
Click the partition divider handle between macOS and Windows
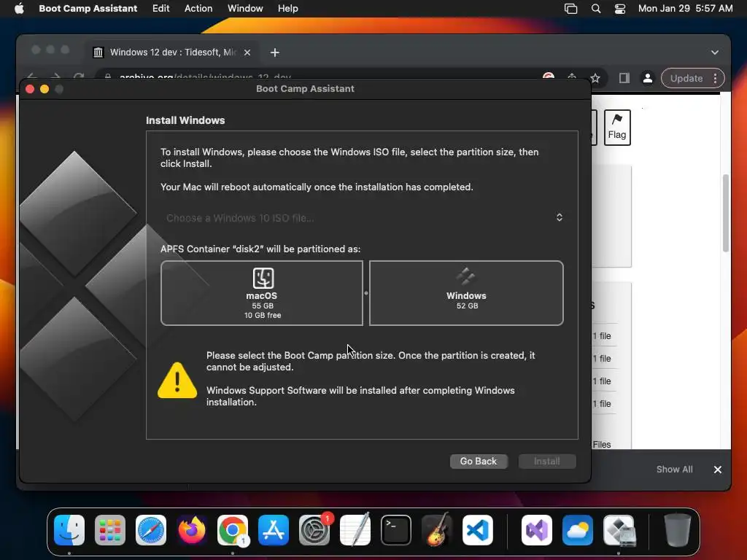point(366,293)
